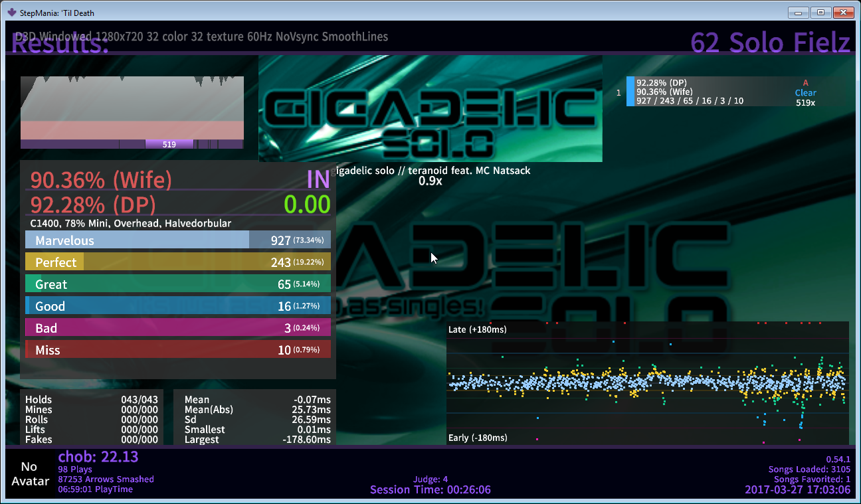
Task: Click the purple IN grade label
Action: click(318, 180)
